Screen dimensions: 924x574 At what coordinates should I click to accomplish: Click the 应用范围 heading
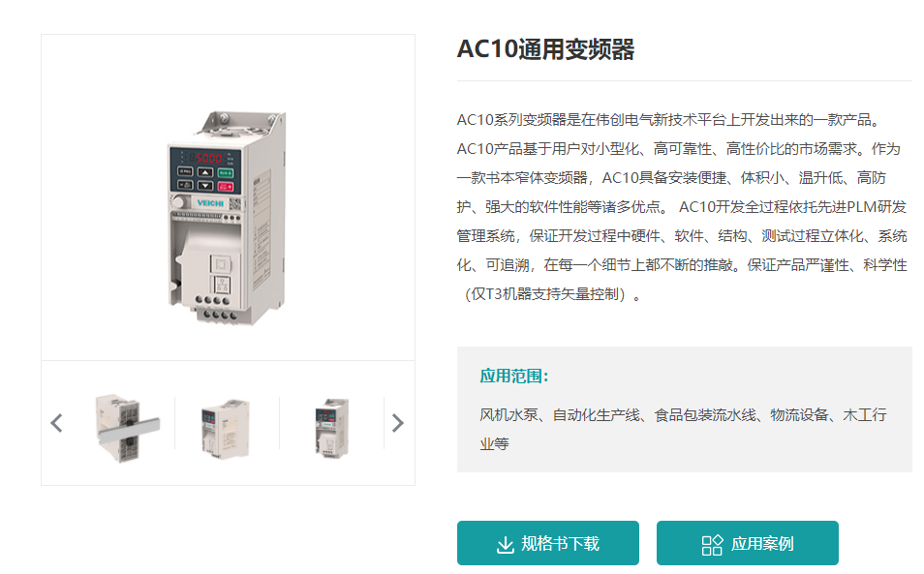514,377
